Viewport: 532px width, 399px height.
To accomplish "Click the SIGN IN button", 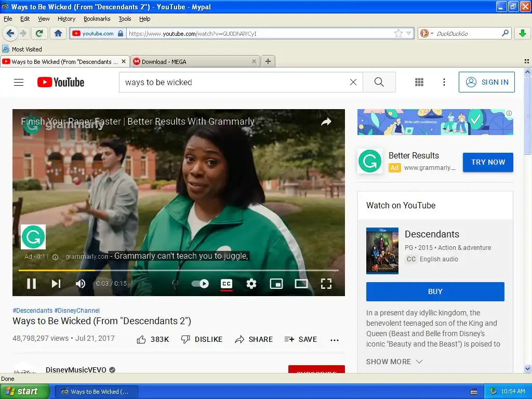I will coord(486,82).
